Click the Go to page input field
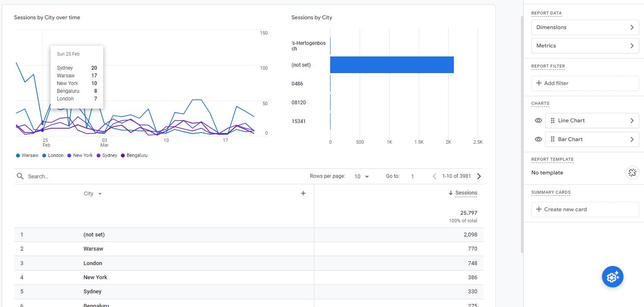The width and height of the screenshot is (644, 307). pyautogui.click(x=412, y=176)
